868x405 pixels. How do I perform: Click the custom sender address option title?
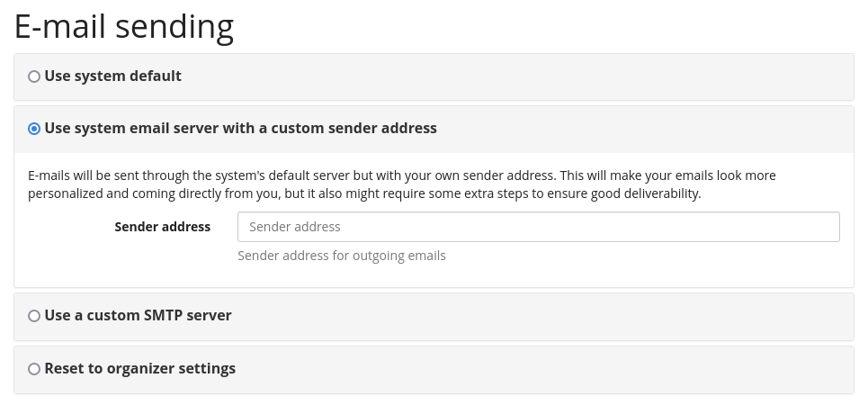pyautogui.click(x=240, y=129)
